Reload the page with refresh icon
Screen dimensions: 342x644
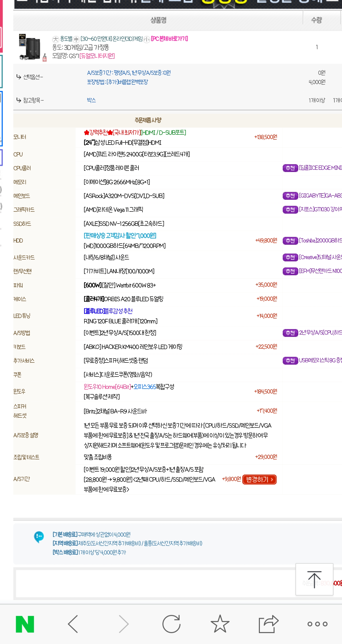[171, 624]
